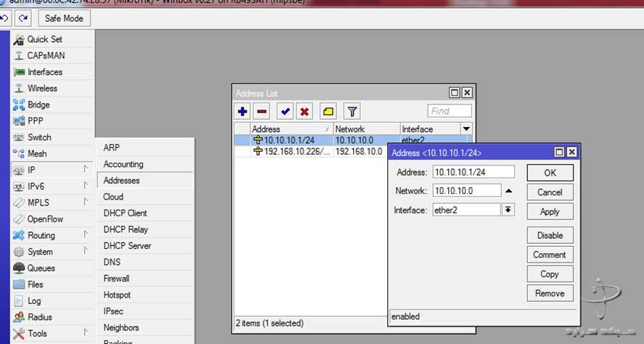Open PPP menu entry
The height and width of the screenshot is (344, 644).
pyautogui.click(x=51, y=120)
